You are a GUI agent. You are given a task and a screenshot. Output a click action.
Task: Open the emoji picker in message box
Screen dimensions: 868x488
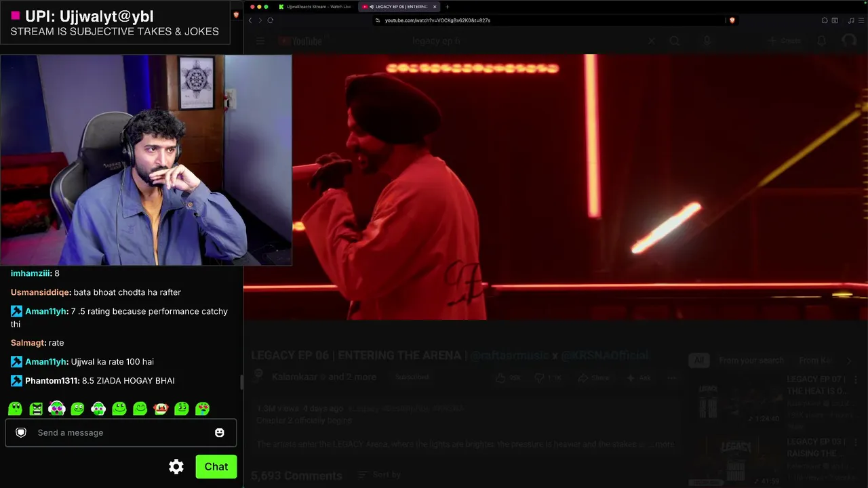219,432
